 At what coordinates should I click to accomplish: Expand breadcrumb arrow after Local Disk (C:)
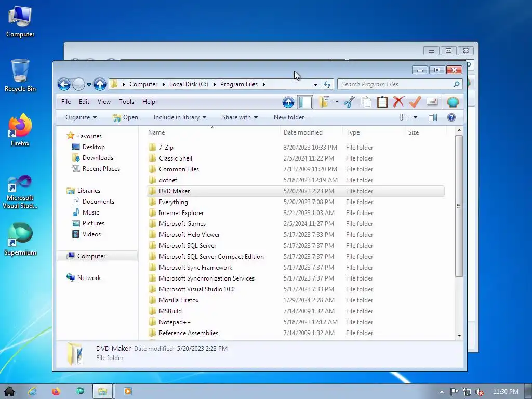point(214,84)
